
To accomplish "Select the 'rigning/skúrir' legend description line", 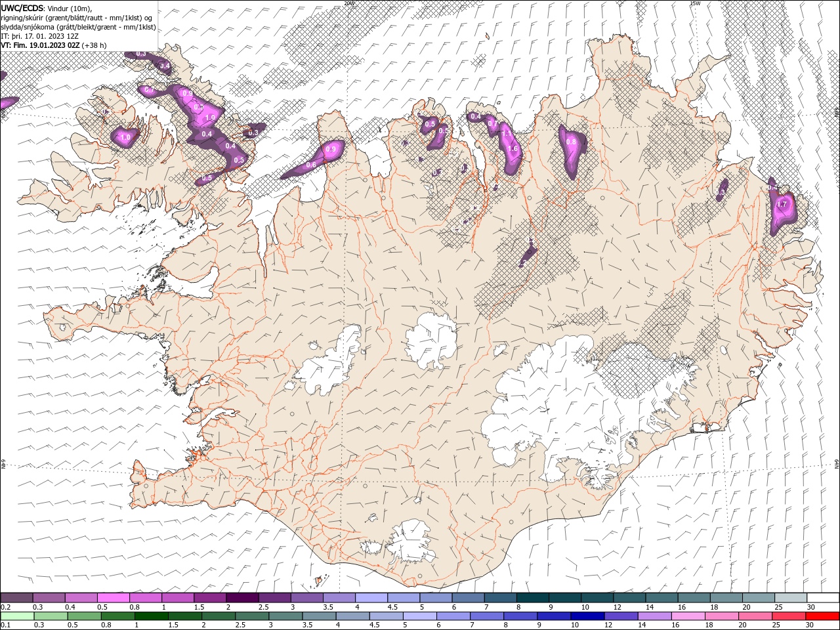I will pyautogui.click(x=77, y=18).
